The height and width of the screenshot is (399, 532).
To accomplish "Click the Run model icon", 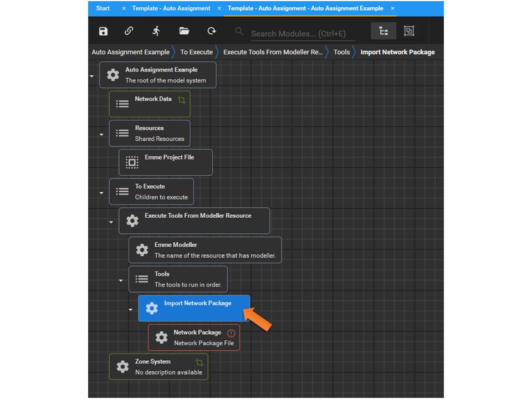I will click(x=156, y=31).
